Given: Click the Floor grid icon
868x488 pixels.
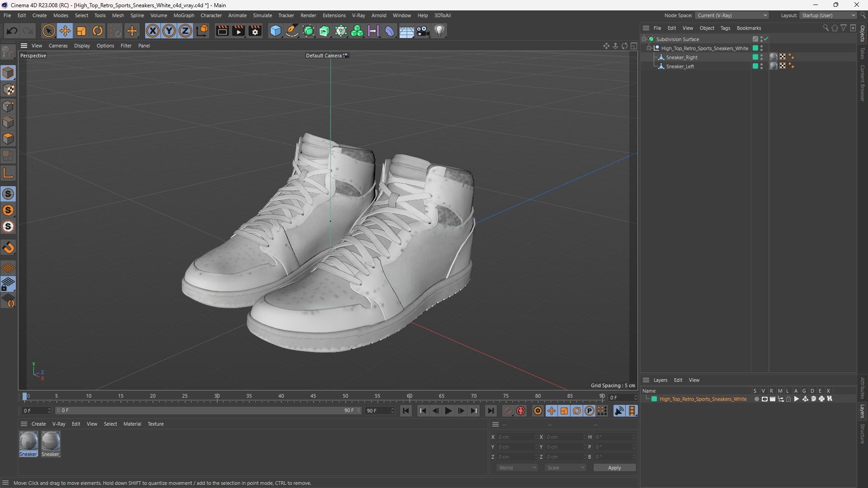Looking at the screenshot, I should click(x=406, y=31).
